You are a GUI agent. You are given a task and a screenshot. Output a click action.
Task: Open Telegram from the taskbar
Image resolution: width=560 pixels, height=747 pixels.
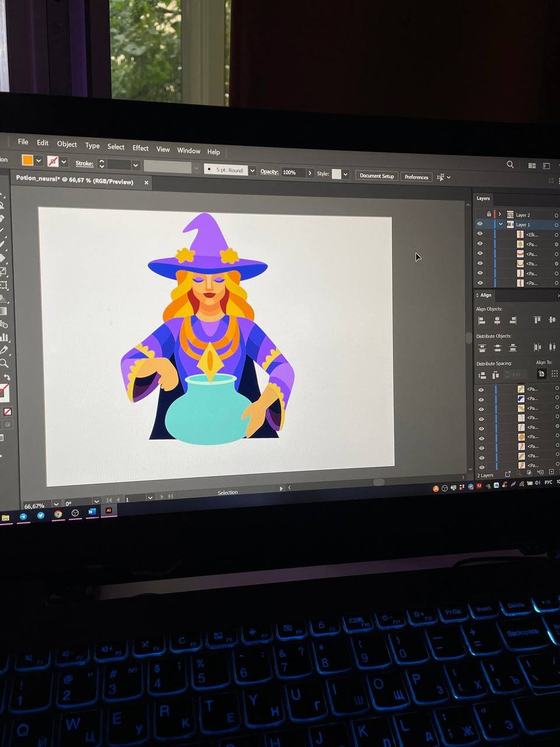[x=23, y=517]
